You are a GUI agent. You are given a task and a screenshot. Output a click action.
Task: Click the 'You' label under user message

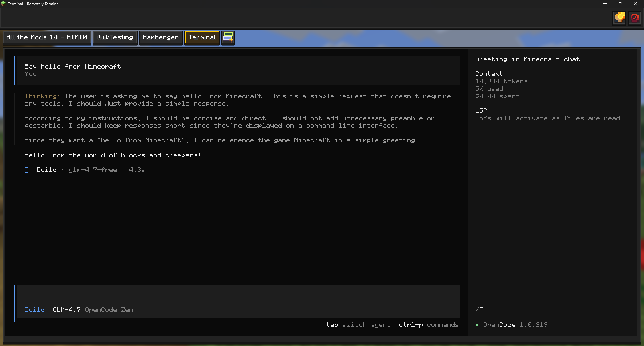click(30, 74)
